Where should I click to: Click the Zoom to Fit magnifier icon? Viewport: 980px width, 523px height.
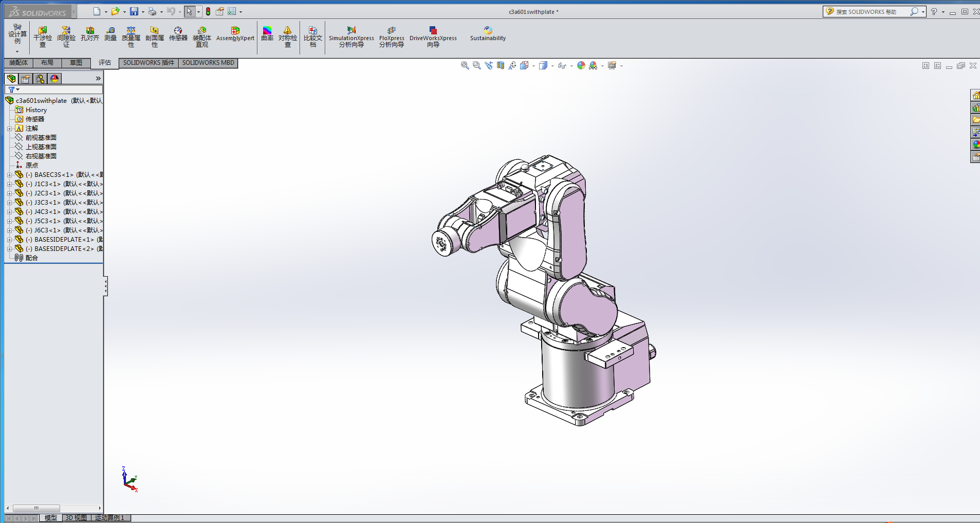[465, 66]
